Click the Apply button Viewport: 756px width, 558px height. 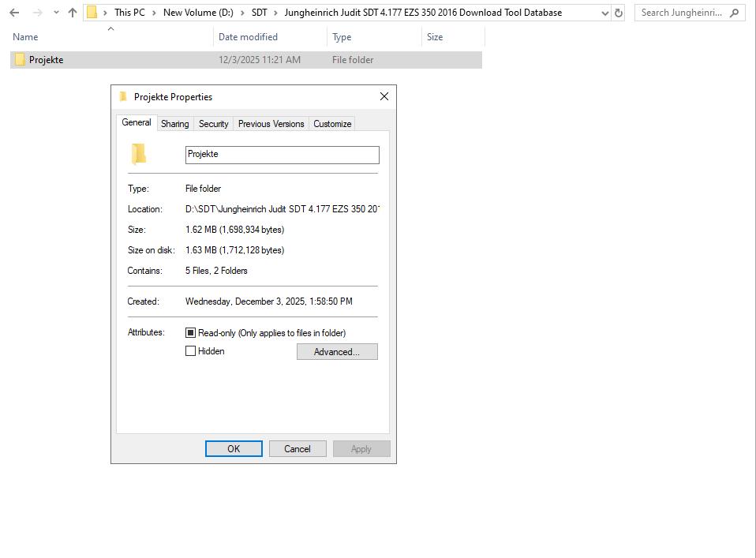point(361,448)
